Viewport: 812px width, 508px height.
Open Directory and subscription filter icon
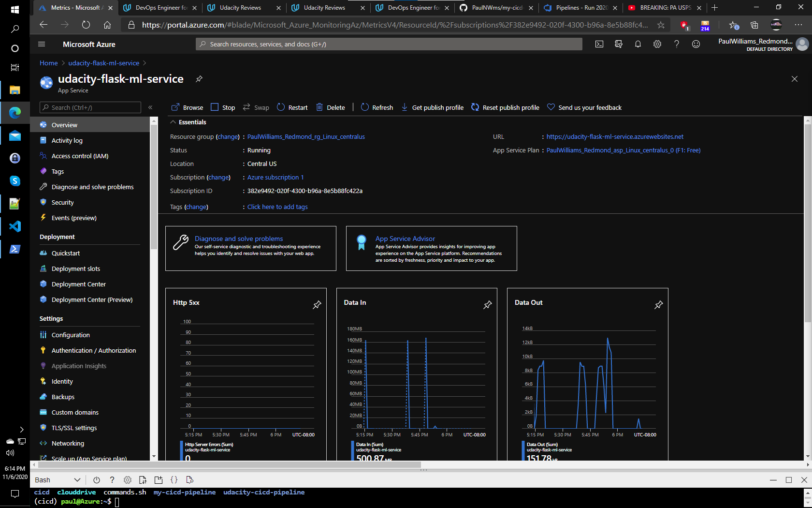tap(619, 44)
